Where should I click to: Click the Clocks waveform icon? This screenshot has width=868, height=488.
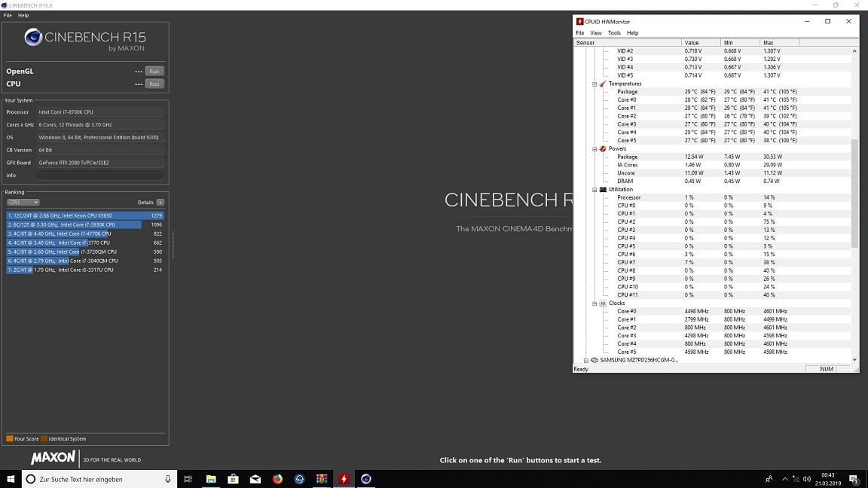[x=603, y=303]
